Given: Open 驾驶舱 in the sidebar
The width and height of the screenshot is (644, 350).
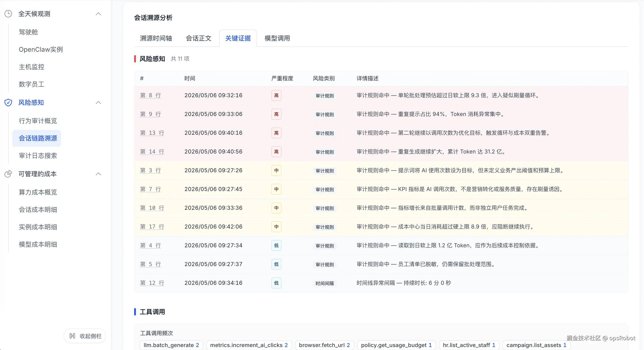Looking at the screenshot, I should pyautogui.click(x=28, y=32).
